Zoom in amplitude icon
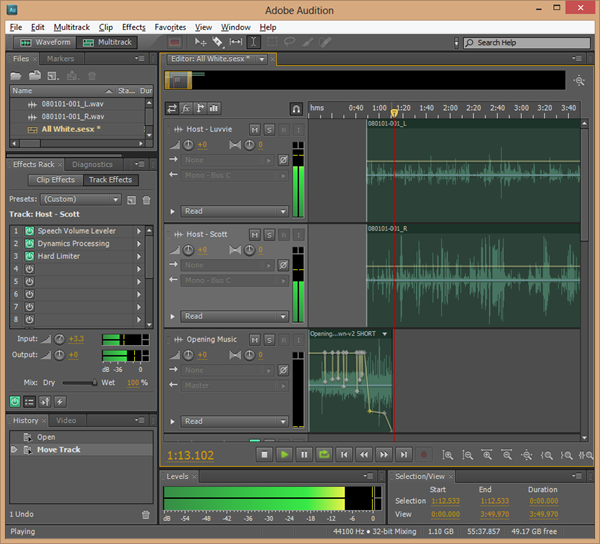600x544 pixels. pos(448,455)
